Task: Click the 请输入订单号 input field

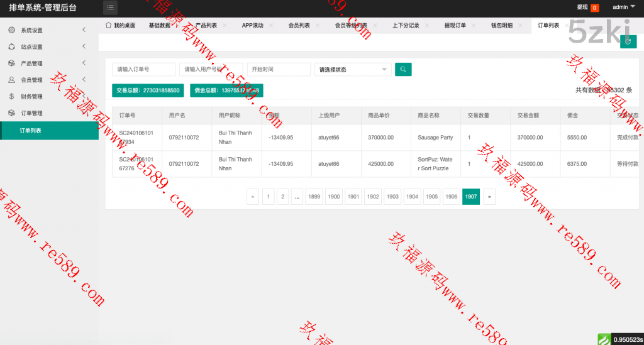Action: click(144, 70)
